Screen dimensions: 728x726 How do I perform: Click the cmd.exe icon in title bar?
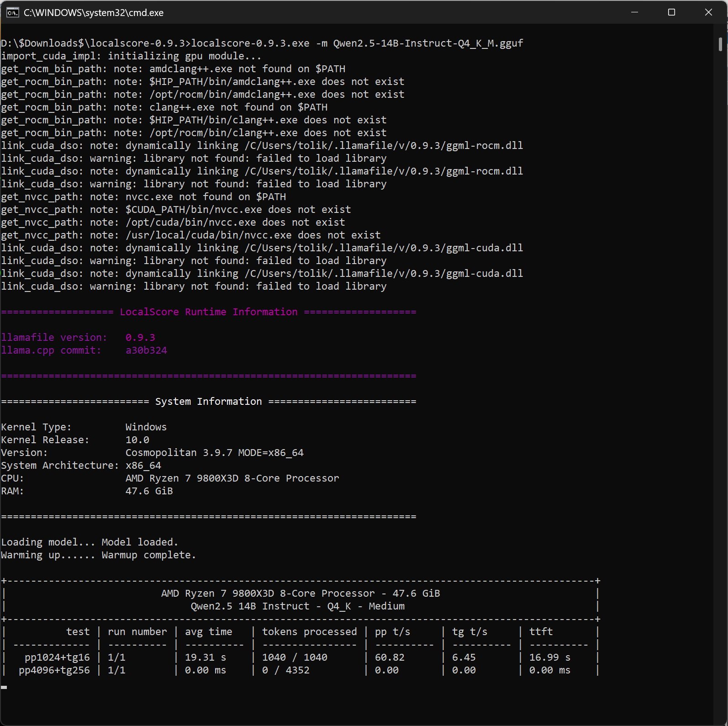12,12
